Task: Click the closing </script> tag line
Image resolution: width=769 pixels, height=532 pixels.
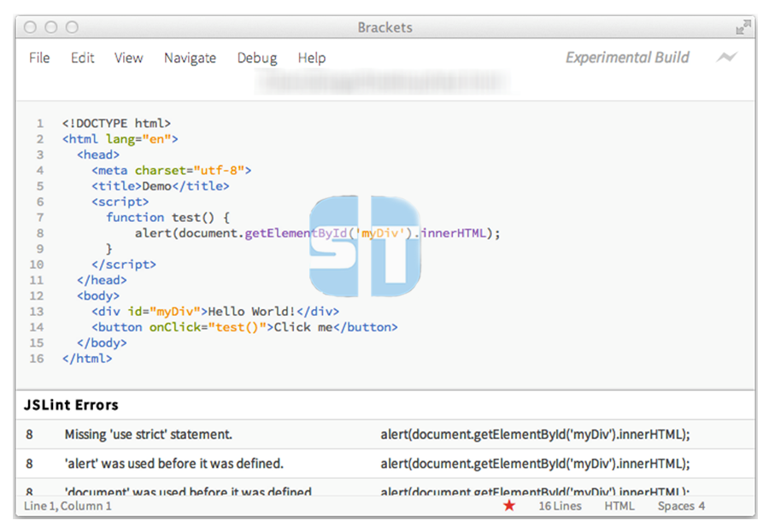Action: pyautogui.click(x=124, y=265)
